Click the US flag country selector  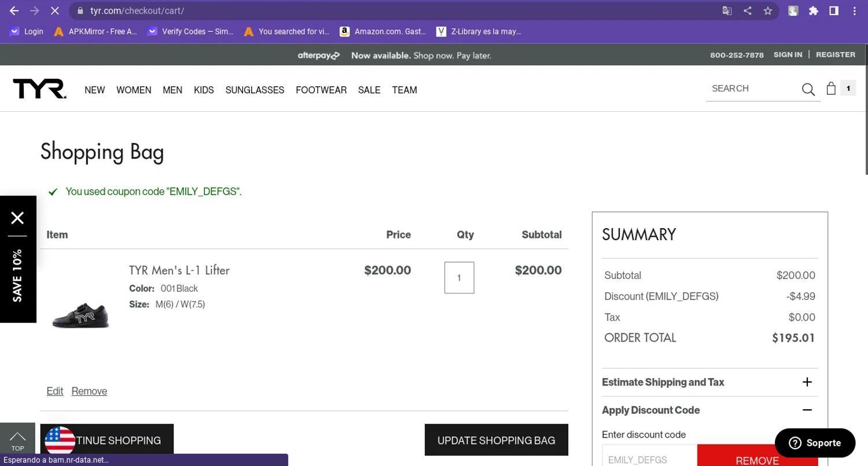point(60,441)
